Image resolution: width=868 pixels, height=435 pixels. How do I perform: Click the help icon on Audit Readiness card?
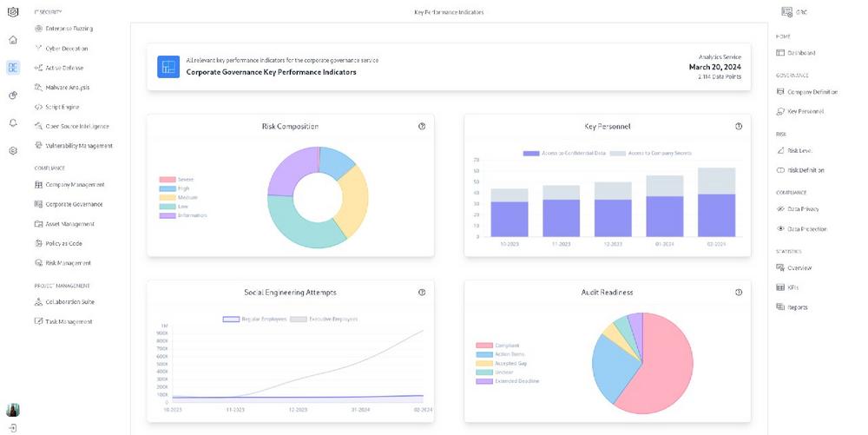(x=739, y=293)
